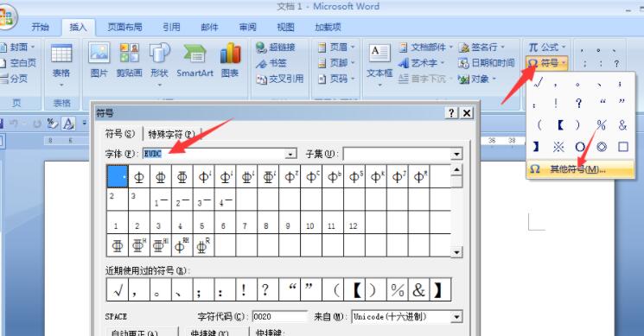Viewport: 644px width, 336px height.
Task: Expand the Font (字体) combo box arrow
Action: [290, 154]
